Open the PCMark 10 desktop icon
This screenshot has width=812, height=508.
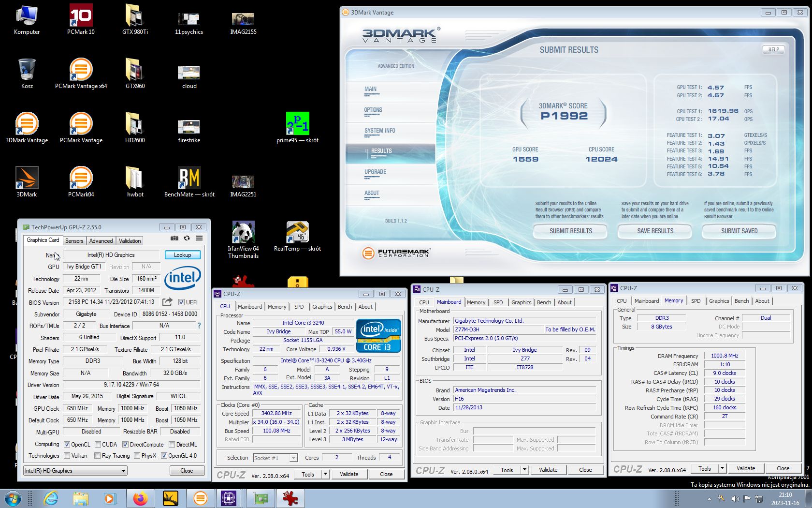click(x=81, y=19)
